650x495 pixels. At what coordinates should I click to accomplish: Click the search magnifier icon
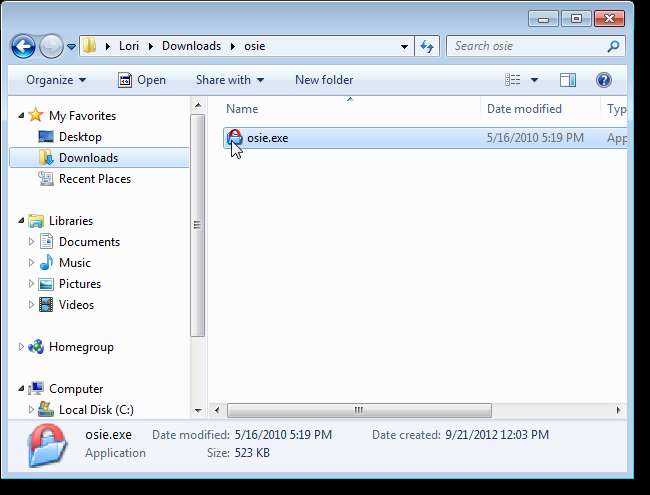coord(613,46)
